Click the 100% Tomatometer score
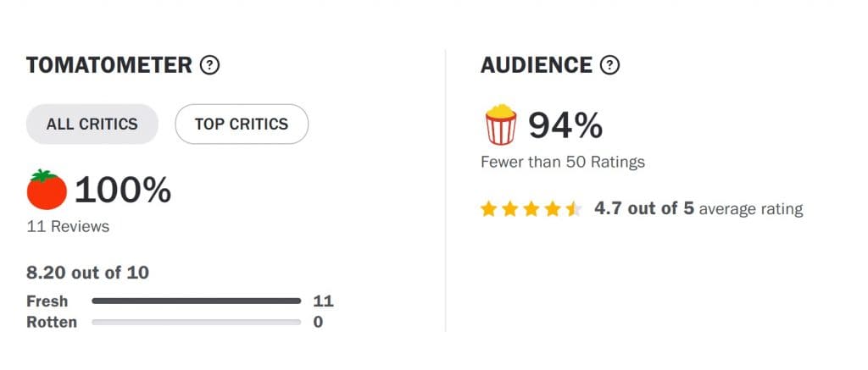The width and height of the screenshot is (868, 370). pos(123,190)
